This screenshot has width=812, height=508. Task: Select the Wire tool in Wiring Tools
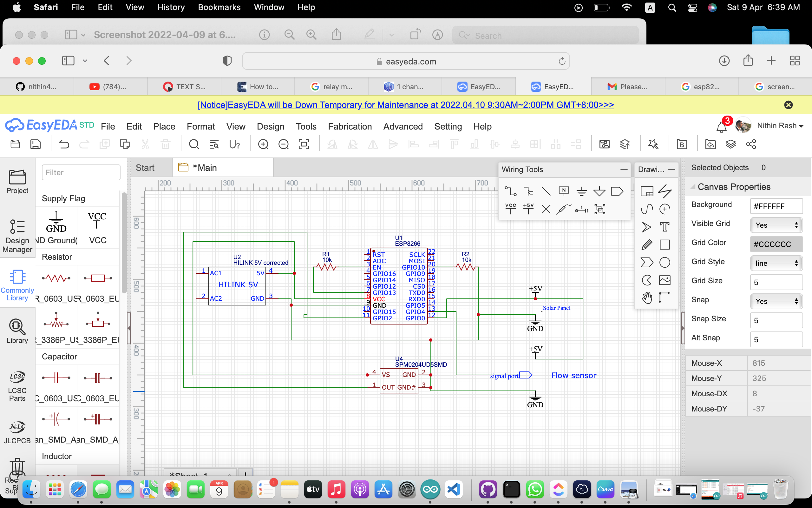tap(510, 191)
